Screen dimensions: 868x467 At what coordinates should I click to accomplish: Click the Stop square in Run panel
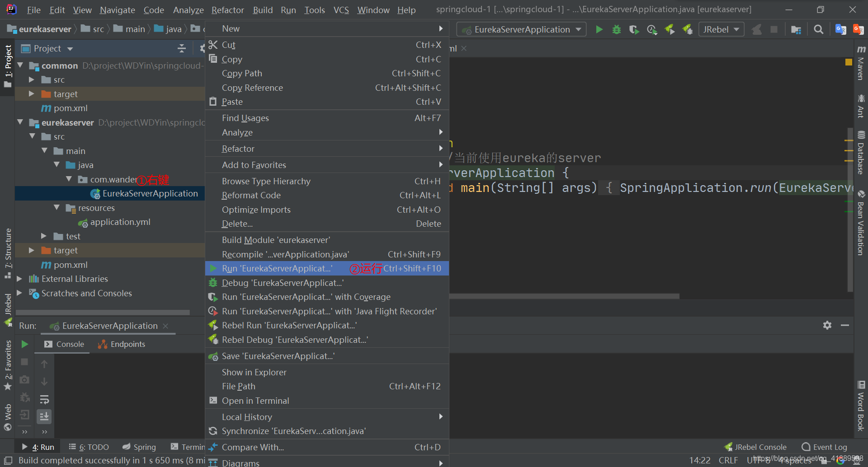25,362
